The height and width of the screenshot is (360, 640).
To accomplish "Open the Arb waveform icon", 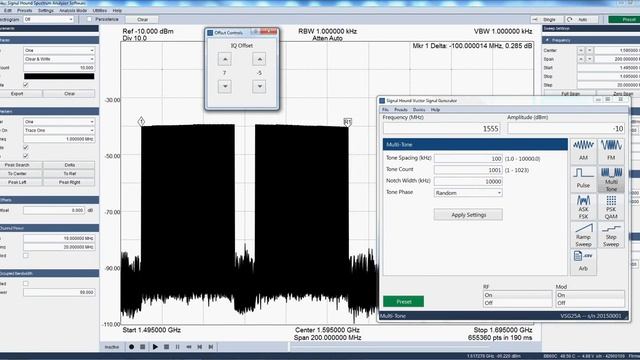I will [x=583, y=262].
